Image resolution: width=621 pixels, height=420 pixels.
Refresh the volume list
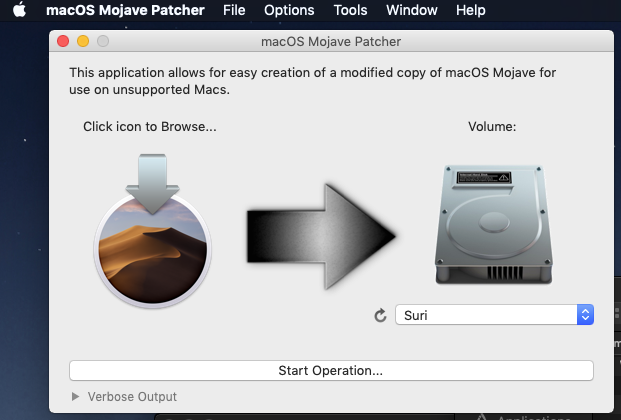click(x=380, y=315)
